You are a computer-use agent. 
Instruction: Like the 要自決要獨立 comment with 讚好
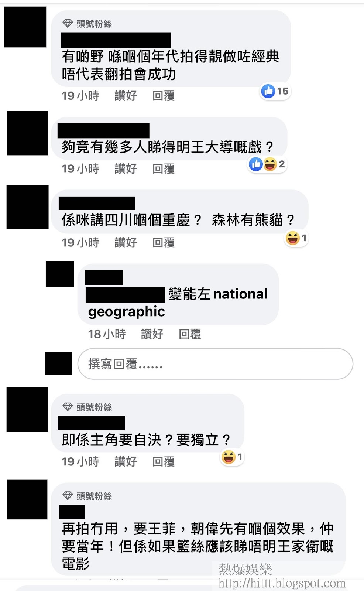click(x=126, y=462)
